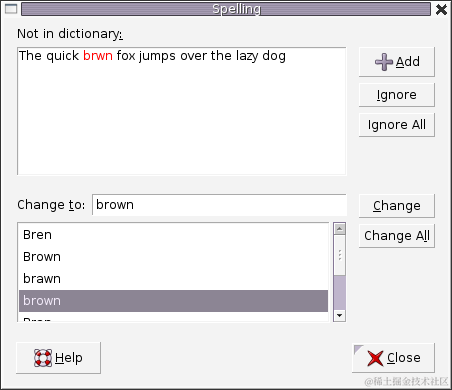The image size is (452, 390).
Task: Select the suggestion 'Bren'
Action: click(173, 235)
